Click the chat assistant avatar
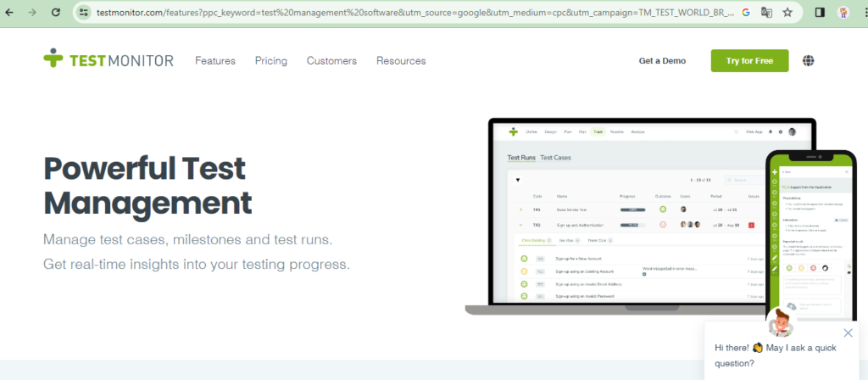 pyautogui.click(x=781, y=321)
